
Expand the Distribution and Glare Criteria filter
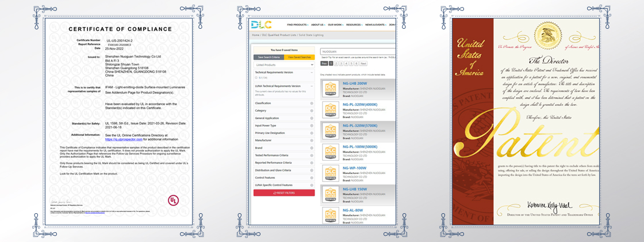click(312, 170)
